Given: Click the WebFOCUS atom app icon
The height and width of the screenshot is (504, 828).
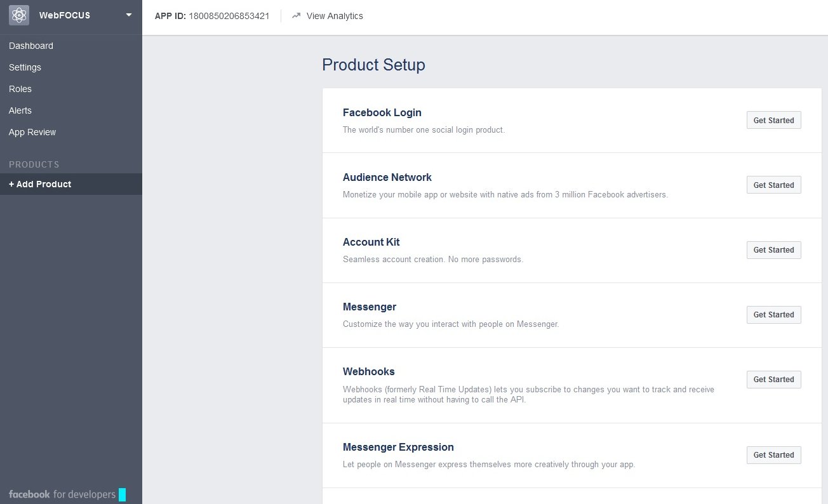Looking at the screenshot, I should [19, 15].
